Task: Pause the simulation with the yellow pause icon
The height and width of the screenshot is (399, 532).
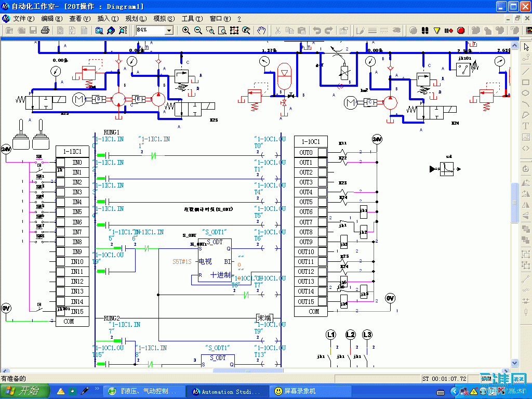Action: (437, 30)
